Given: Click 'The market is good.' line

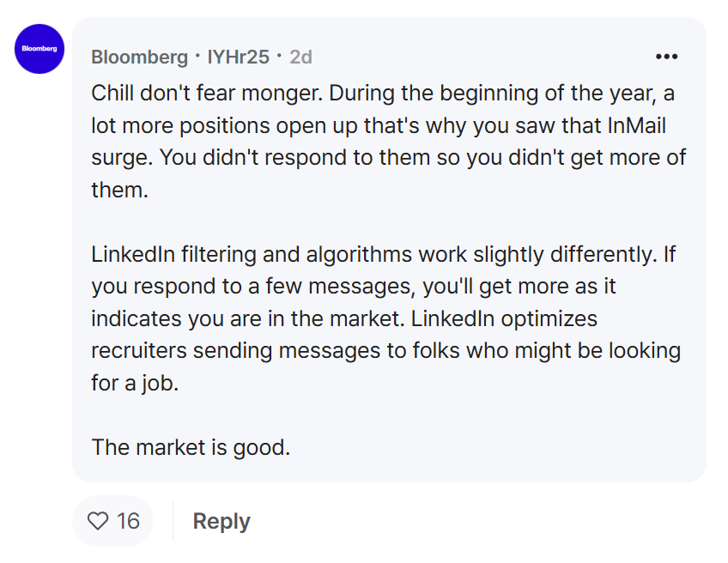Looking at the screenshot, I should point(191,448).
